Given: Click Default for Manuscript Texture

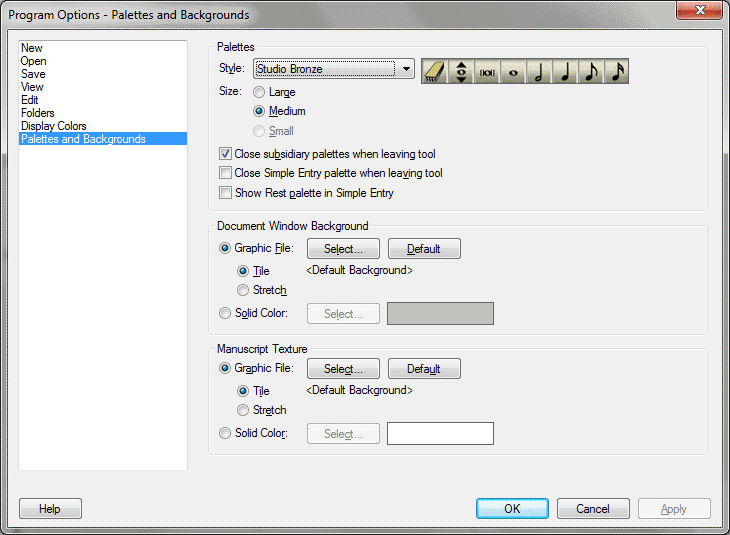Looking at the screenshot, I should (424, 369).
